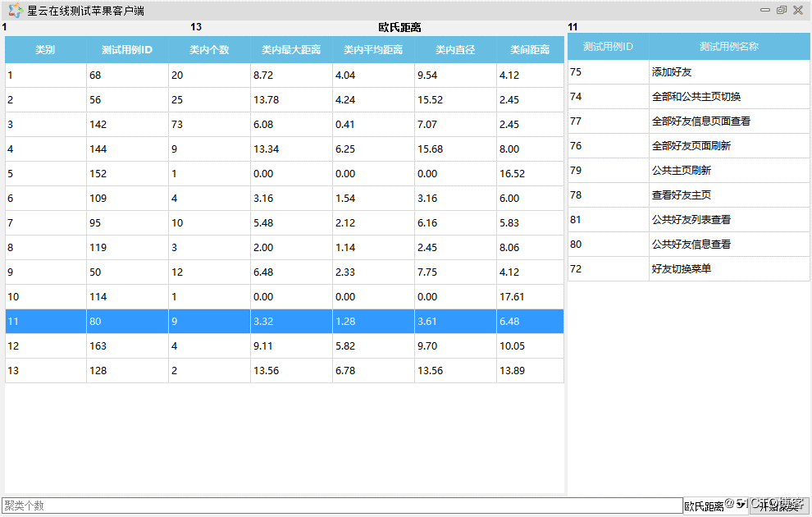Click the 开始聚类 button
812x517 pixels.
click(x=780, y=506)
